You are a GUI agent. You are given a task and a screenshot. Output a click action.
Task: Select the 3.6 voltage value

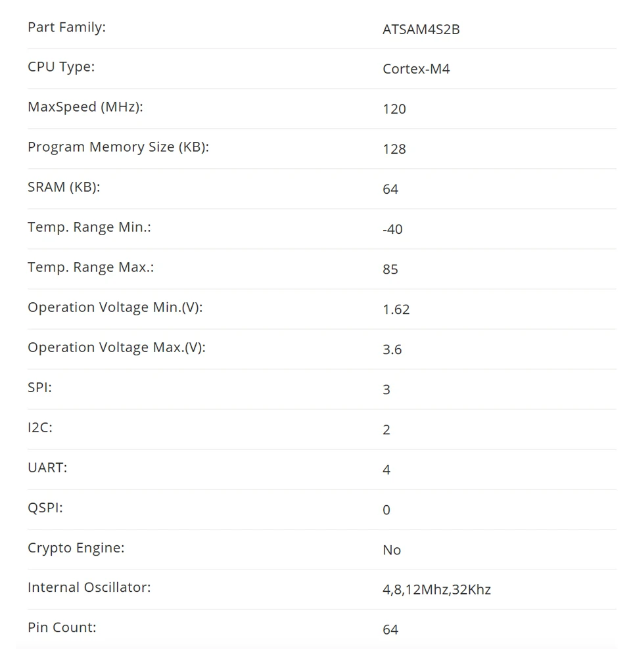pyautogui.click(x=392, y=349)
